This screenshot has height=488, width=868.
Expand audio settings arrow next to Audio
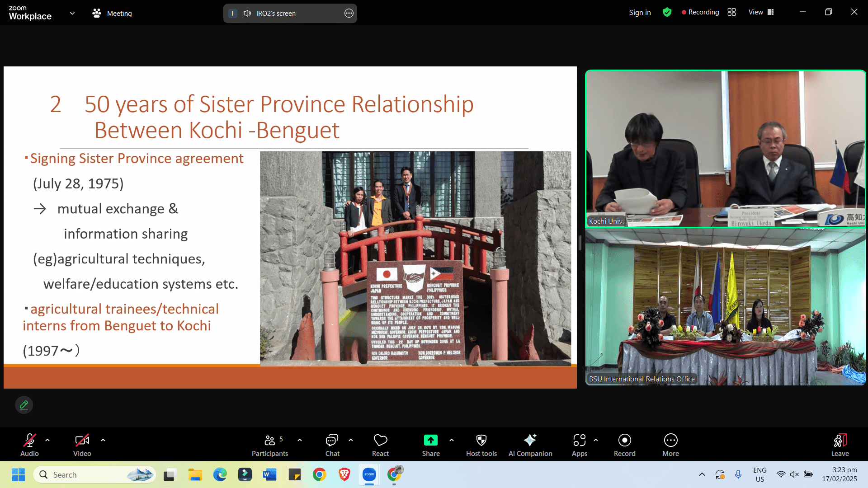coord(47,440)
